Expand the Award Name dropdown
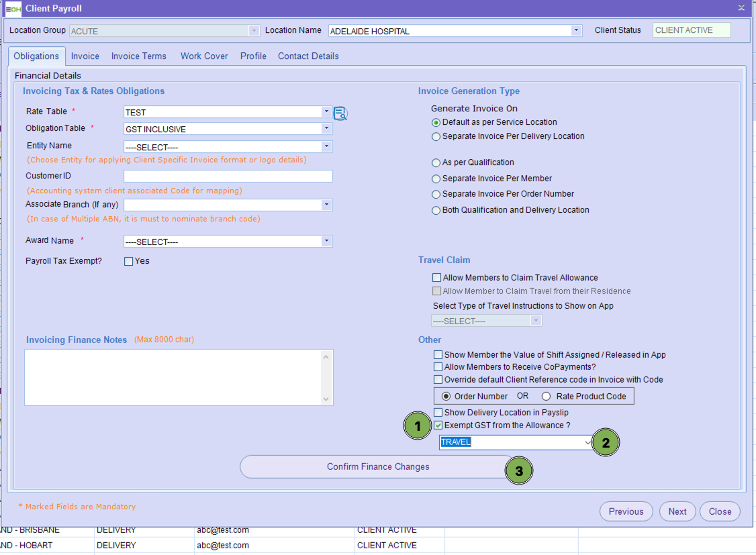 [326, 242]
